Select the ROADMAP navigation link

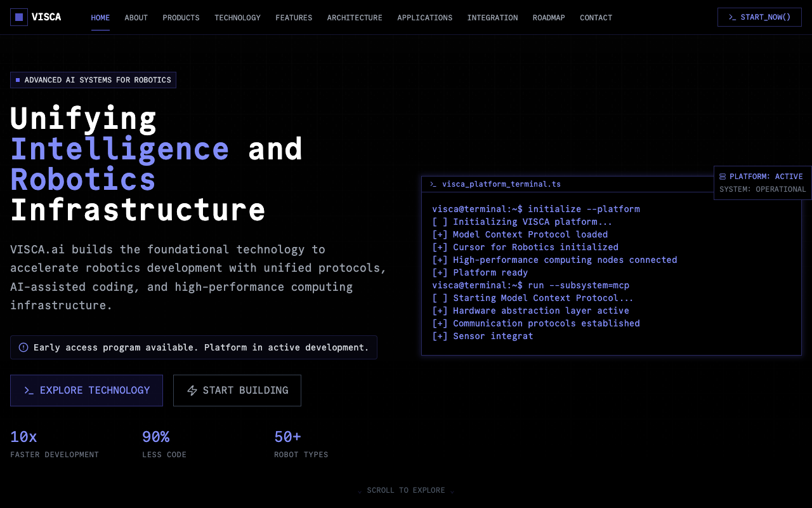pos(549,18)
